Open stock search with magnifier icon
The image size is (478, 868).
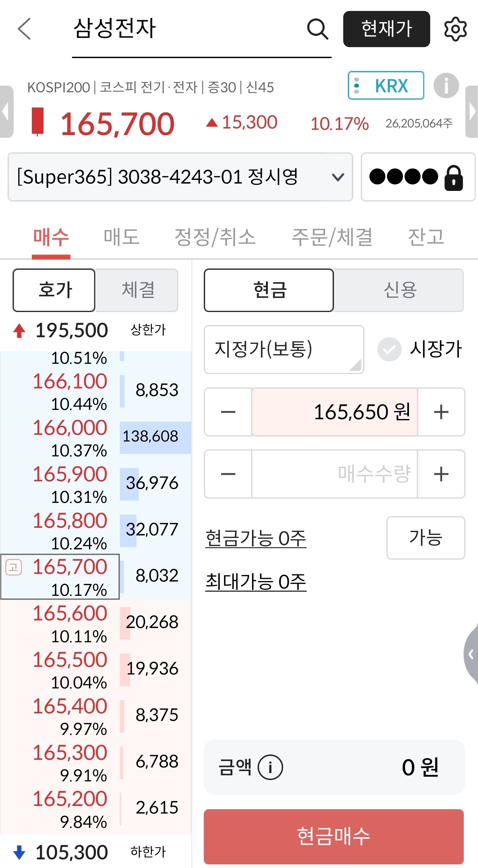pyautogui.click(x=317, y=29)
